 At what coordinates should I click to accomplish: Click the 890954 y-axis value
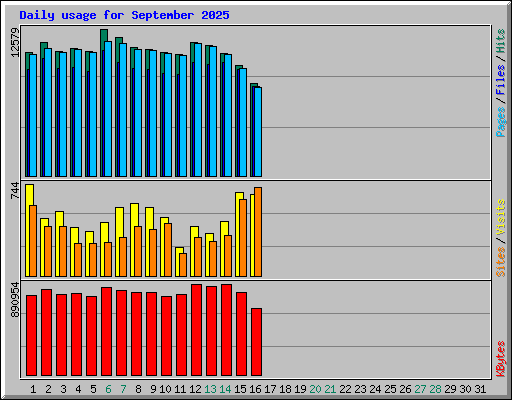pos(15,300)
